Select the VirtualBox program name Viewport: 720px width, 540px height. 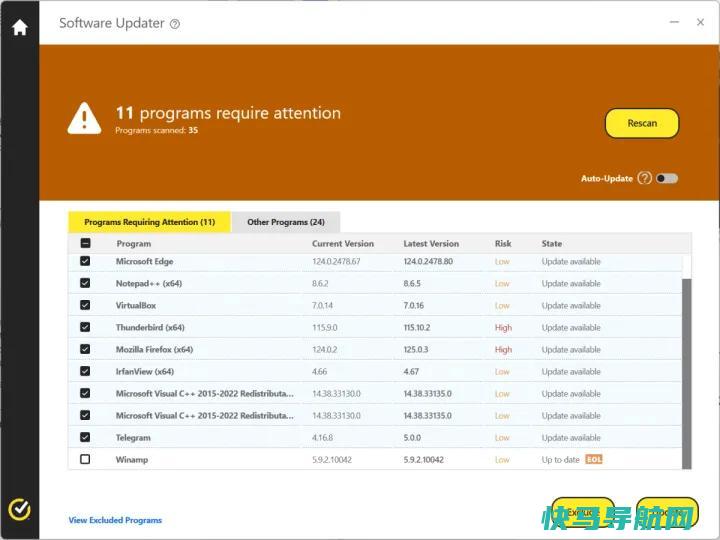(136, 305)
